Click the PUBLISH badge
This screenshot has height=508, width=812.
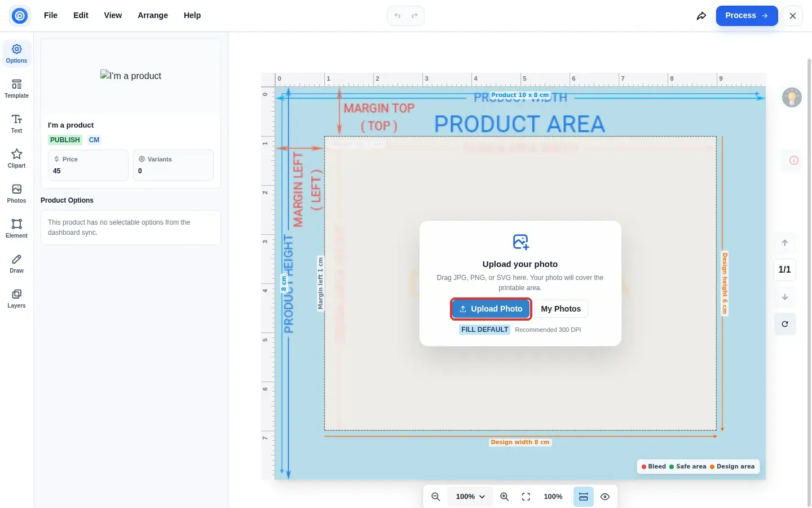coord(65,140)
